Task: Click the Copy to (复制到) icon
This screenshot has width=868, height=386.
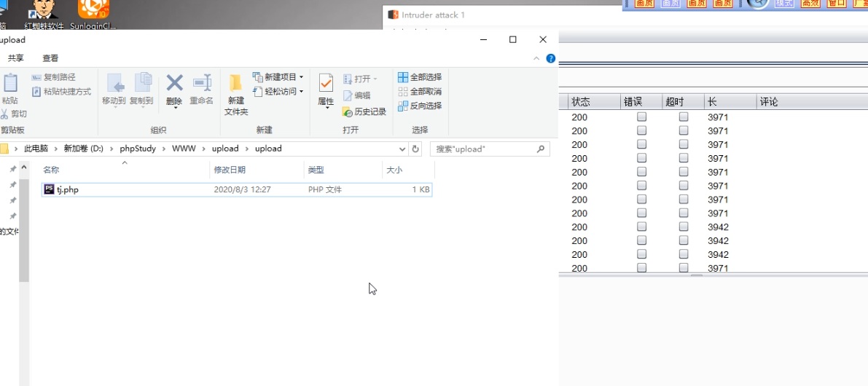Action: [x=141, y=84]
